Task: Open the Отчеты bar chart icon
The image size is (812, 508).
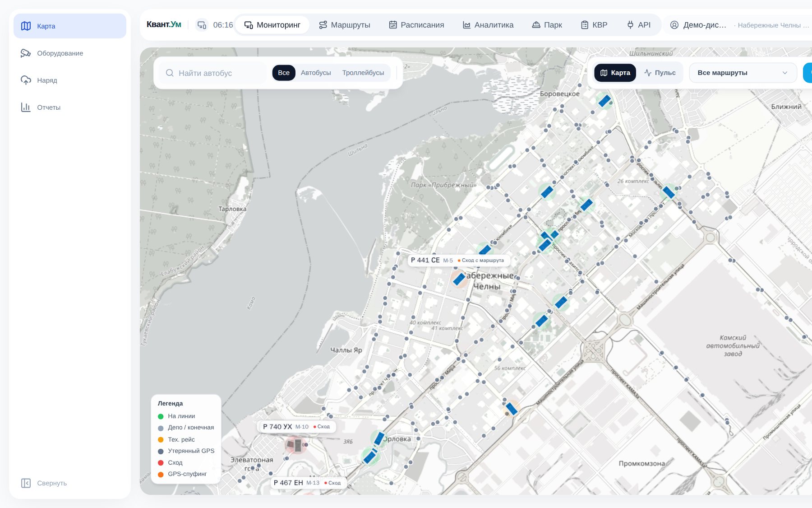Action: click(26, 107)
